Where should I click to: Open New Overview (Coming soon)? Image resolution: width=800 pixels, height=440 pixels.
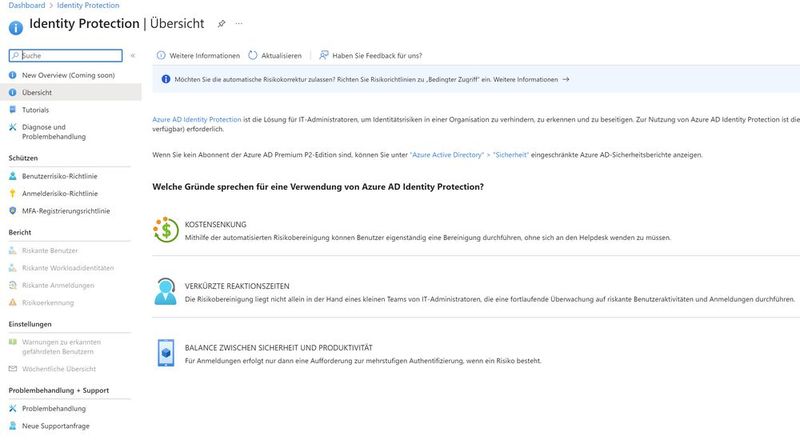click(x=68, y=75)
